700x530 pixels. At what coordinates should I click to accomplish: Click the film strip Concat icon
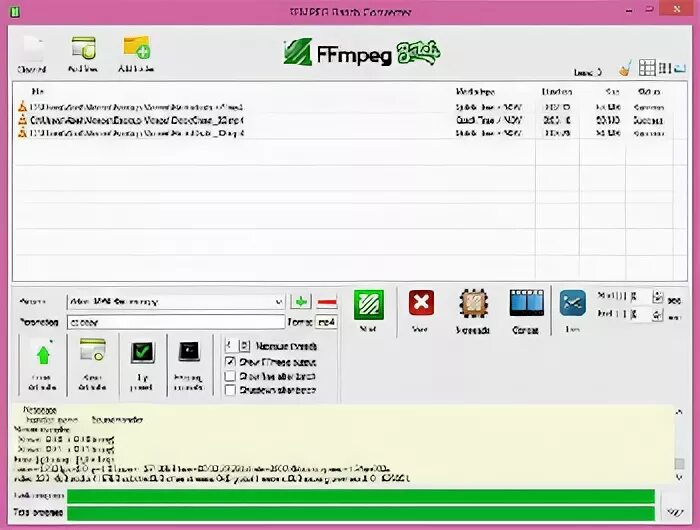[x=527, y=303]
